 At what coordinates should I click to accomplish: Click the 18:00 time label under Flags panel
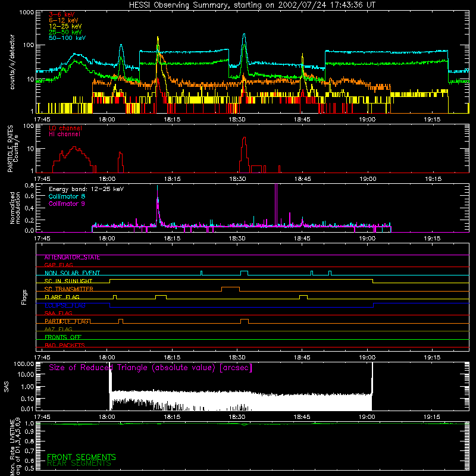(x=107, y=358)
